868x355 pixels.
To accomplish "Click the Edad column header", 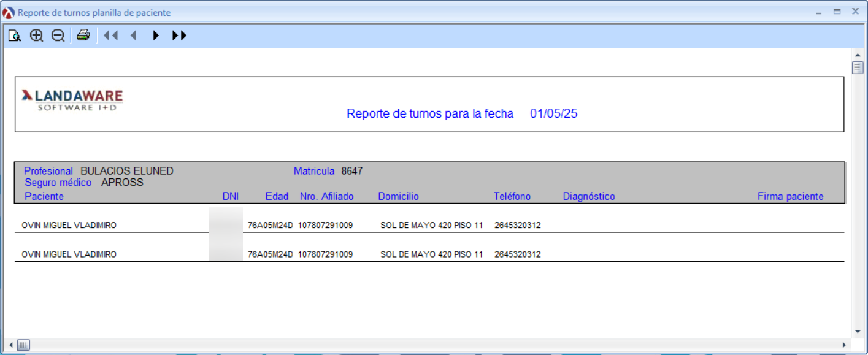I will click(x=277, y=196).
